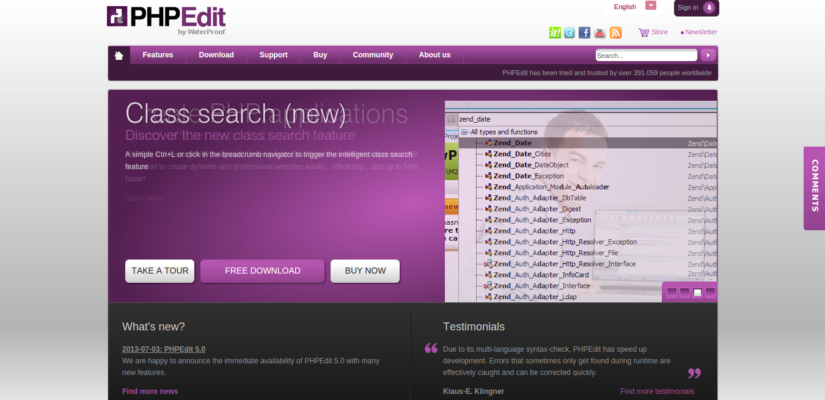
Task: Select Zend_Application_Module_Autoloader row
Action: pos(588,187)
